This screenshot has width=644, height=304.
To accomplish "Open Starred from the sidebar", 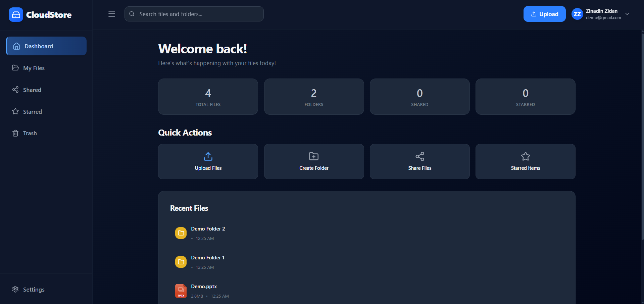I will (x=32, y=112).
